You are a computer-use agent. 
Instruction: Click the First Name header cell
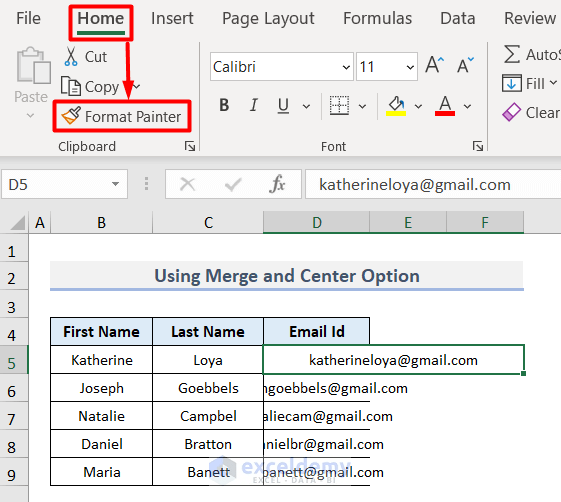pos(102,331)
